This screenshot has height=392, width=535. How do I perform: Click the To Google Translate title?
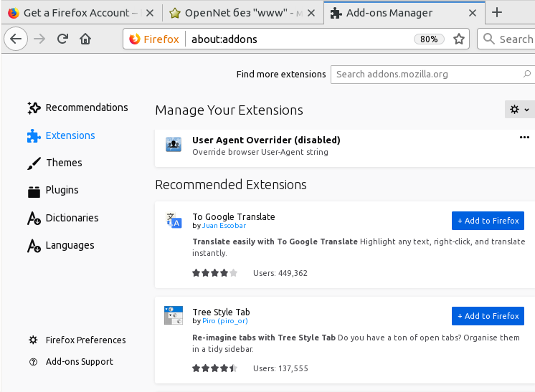coord(234,217)
